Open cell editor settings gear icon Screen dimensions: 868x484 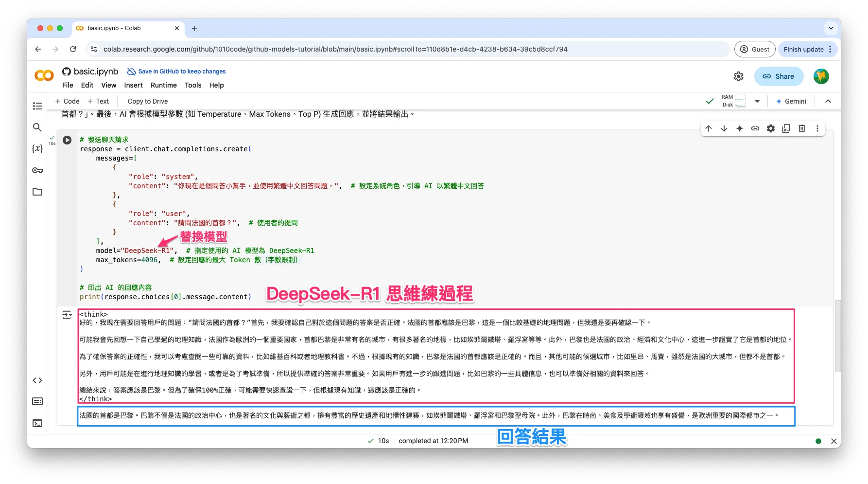[x=771, y=128]
